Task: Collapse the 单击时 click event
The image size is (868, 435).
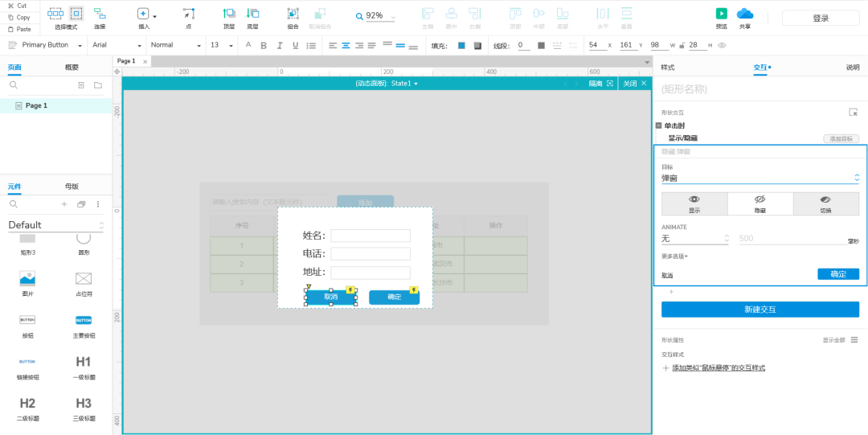Action: point(659,125)
